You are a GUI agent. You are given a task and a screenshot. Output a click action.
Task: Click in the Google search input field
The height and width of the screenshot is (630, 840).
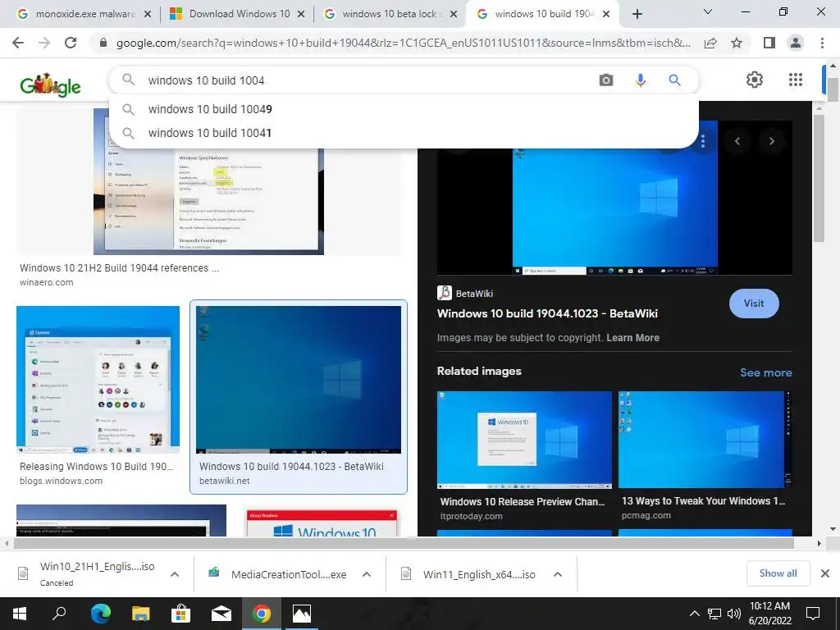pos(370,80)
